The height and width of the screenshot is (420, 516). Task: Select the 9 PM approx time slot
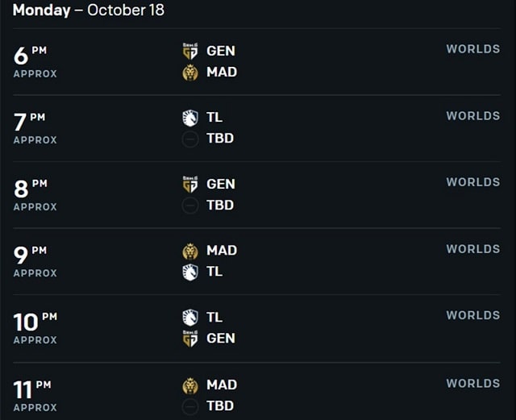(x=35, y=261)
